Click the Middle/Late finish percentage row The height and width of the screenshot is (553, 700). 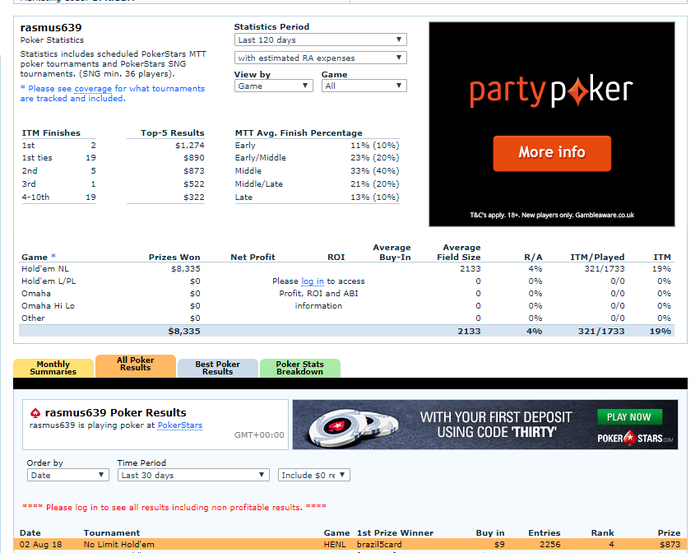(317, 184)
